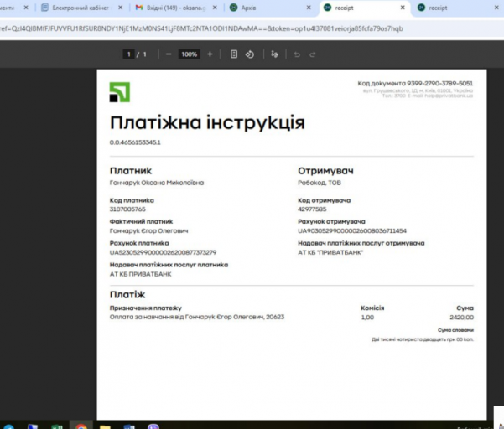Click the Google Chrome taskbar icon

81,426
